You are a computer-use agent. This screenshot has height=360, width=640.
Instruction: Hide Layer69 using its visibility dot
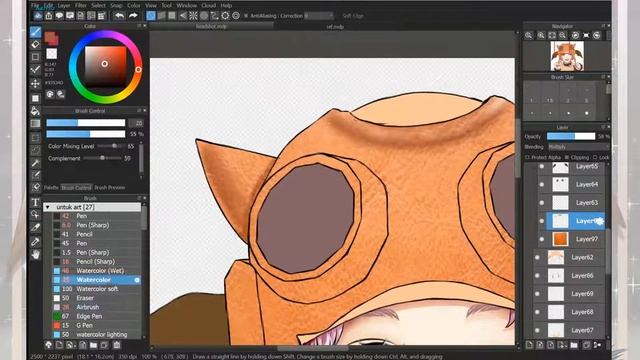[537, 294]
